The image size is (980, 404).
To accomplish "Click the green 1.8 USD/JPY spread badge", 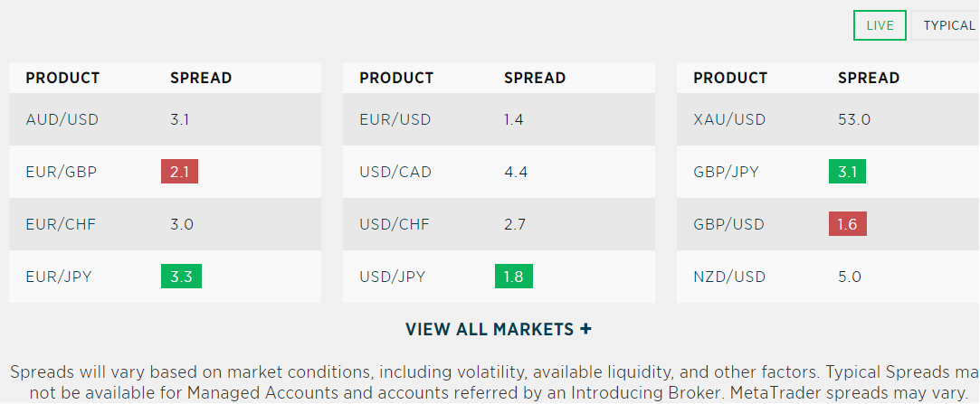I will click(x=514, y=277).
